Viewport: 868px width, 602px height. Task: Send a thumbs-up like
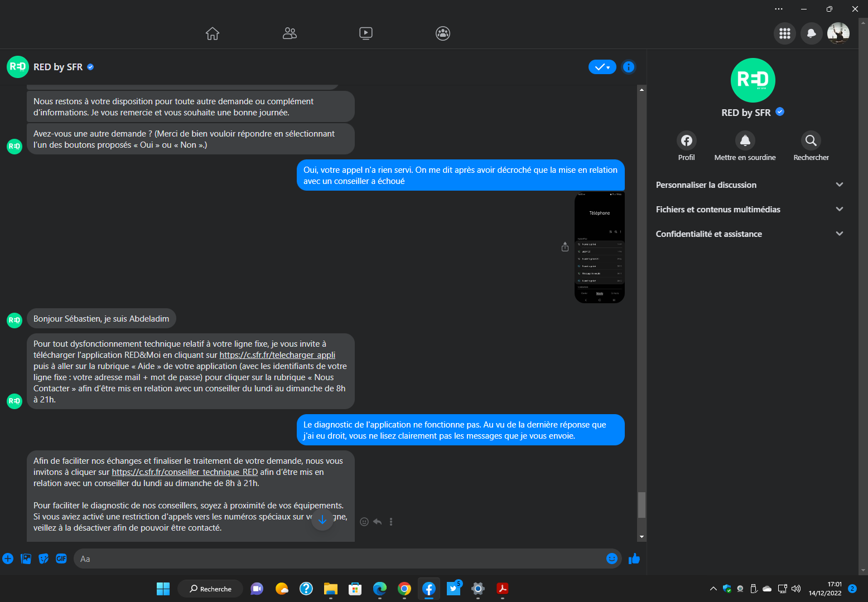(x=634, y=559)
